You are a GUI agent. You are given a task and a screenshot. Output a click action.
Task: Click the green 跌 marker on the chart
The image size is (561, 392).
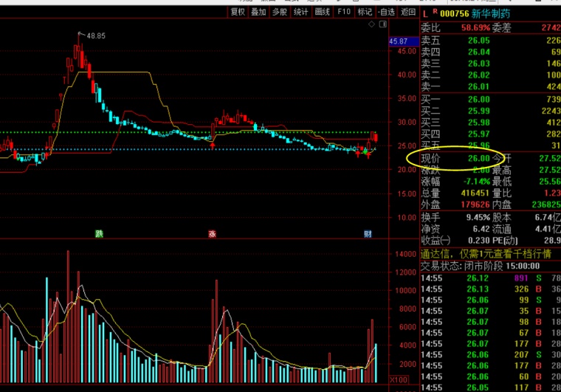tap(98, 233)
